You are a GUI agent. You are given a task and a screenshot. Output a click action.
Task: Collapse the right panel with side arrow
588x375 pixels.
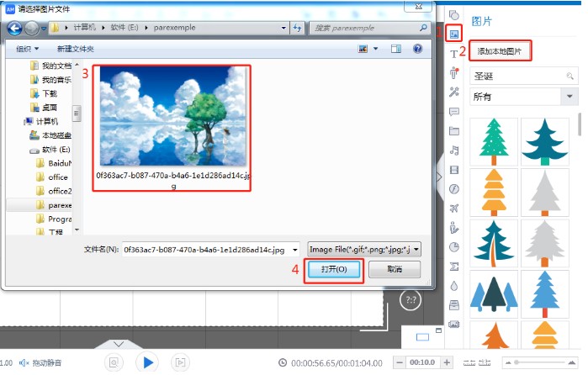coord(439,177)
